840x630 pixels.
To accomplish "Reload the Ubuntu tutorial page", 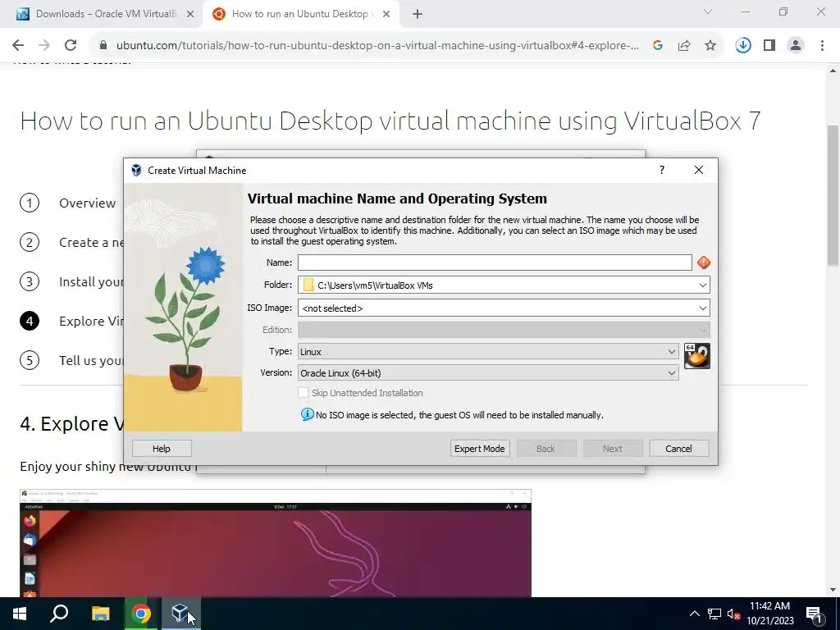I will click(x=71, y=46).
